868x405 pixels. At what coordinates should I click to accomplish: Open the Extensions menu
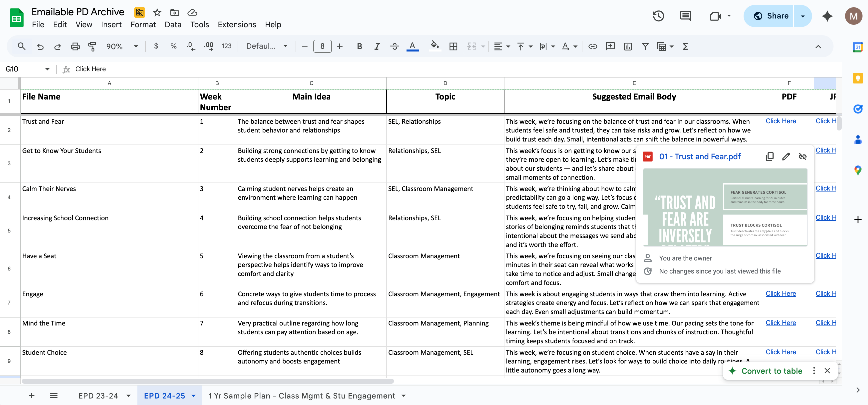tap(237, 24)
